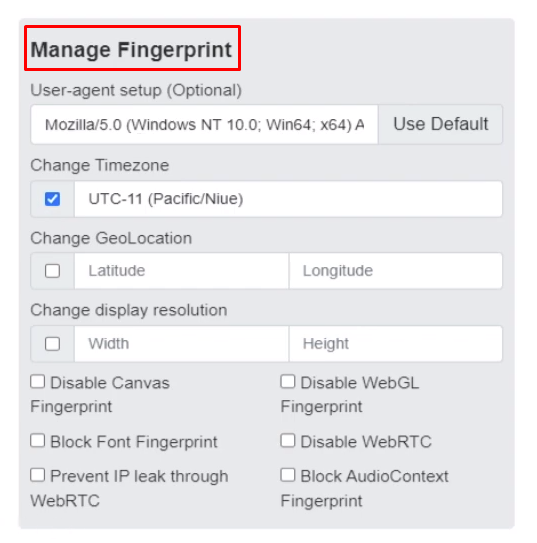Image resolution: width=537 pixels, height=543 pixels.
Task: Click into the Longitude field
Action: [x=395, y=271]
